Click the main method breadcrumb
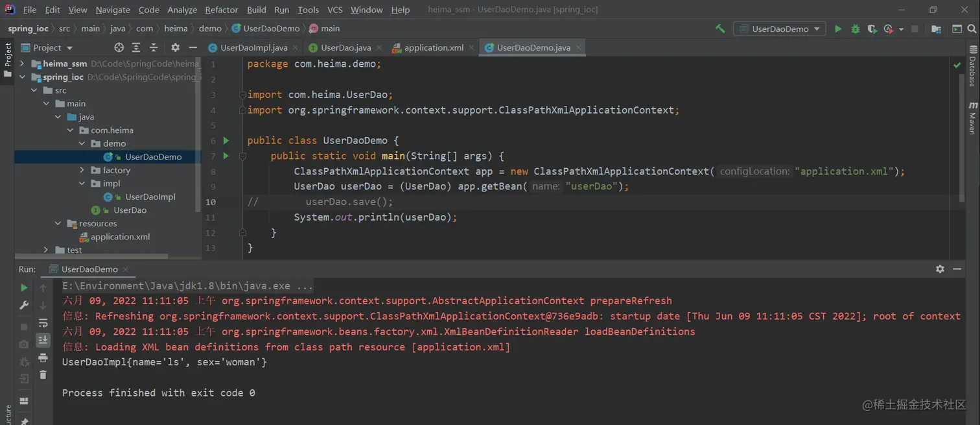 point(324,29)
